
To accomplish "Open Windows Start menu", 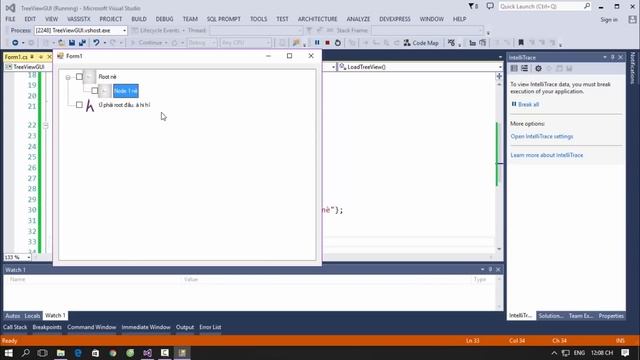I will coord(9,353).
